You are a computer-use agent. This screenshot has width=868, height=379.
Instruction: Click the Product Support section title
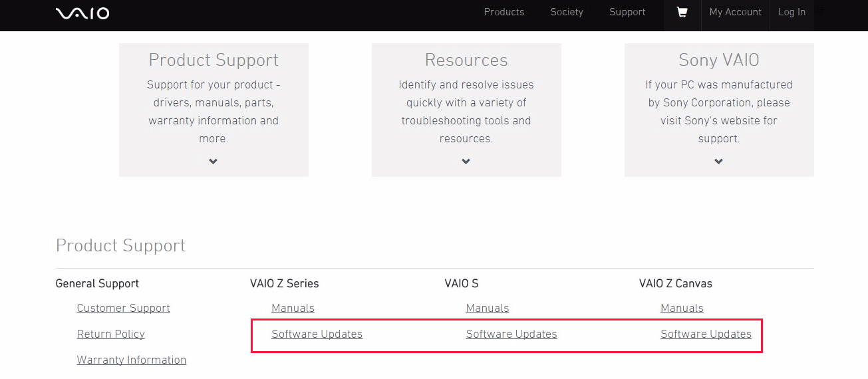pos(120,245)
